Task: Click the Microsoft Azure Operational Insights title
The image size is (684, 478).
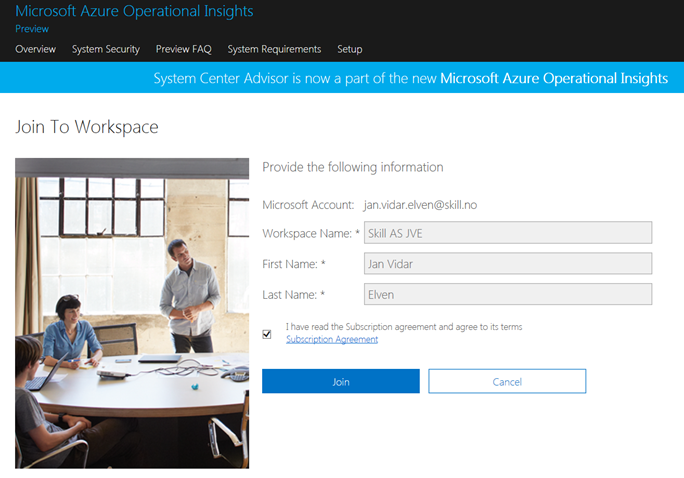Action: [134, 11]
